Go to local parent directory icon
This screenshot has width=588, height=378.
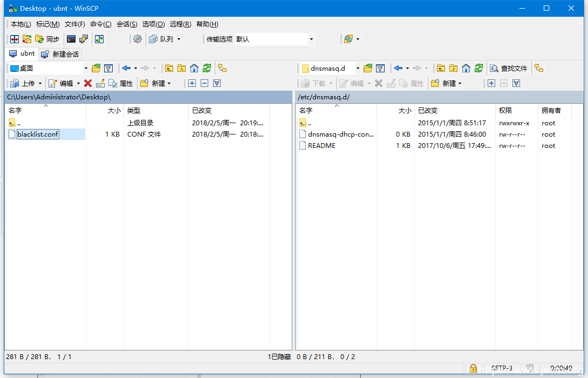pos(169,69)
